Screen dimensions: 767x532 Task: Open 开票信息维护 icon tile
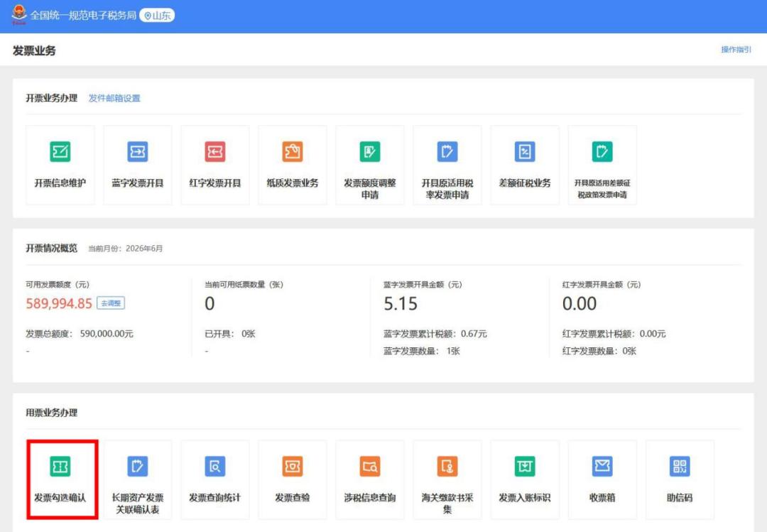coord(60,165)
